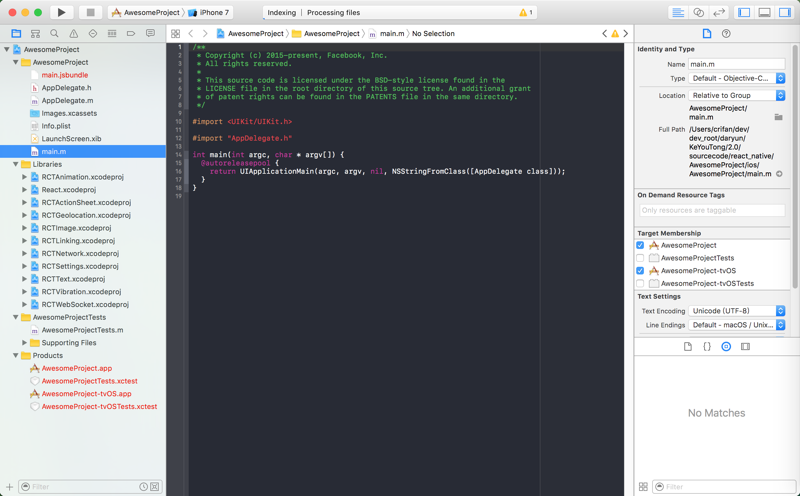
Task: Jump to previous issue in jump bar
Action: (605, 34)
